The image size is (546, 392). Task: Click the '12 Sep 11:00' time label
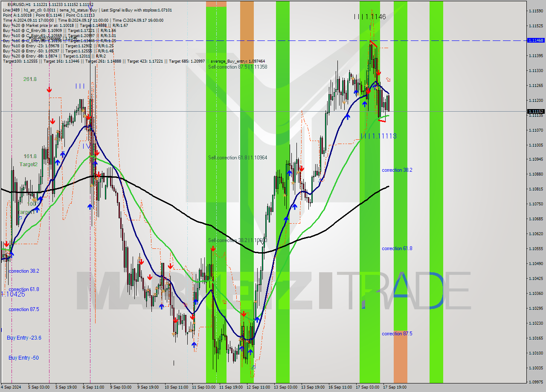click(x=258, y=387)
